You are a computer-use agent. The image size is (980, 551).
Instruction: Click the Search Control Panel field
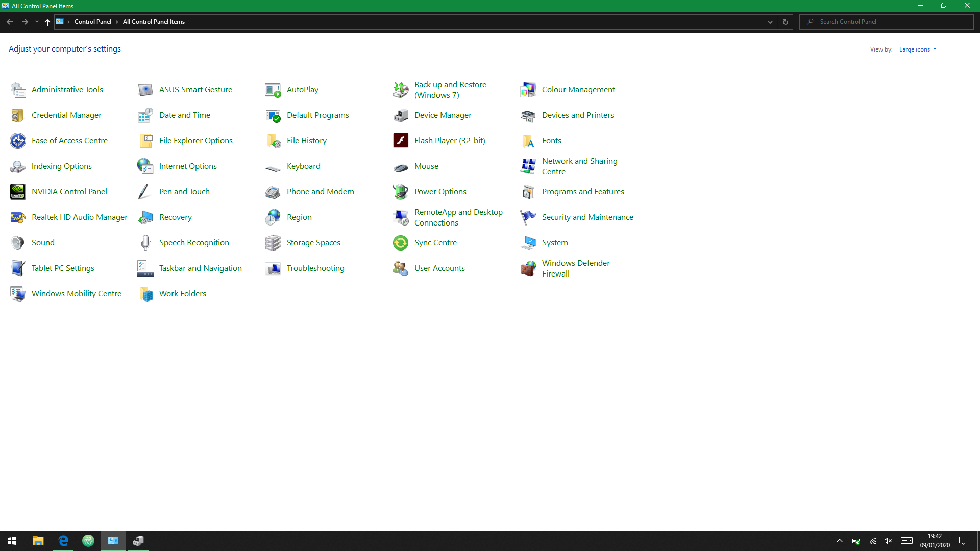(887, 22)
